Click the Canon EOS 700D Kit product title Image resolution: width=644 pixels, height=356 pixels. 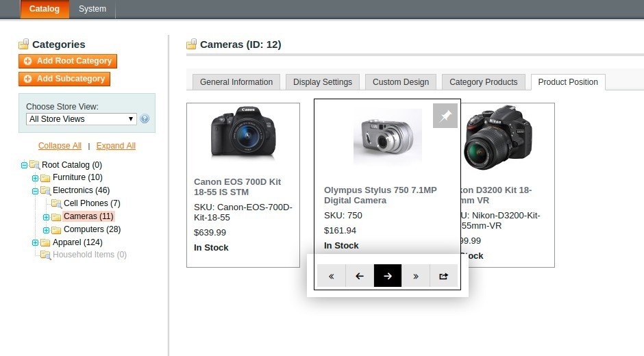[238, 187]
